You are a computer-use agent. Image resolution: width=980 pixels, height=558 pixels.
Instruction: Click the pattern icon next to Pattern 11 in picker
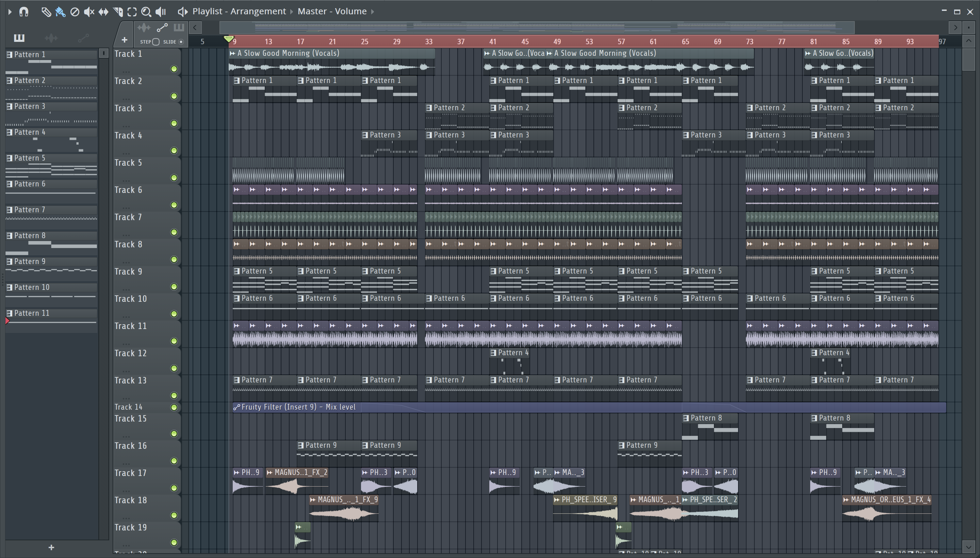coord(9,313)
